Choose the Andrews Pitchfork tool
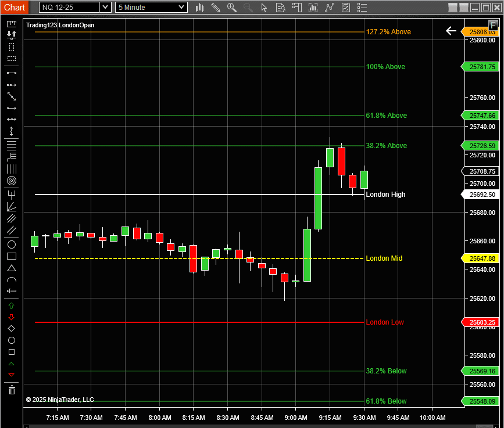The image size is (504, 428). (12, 194)
